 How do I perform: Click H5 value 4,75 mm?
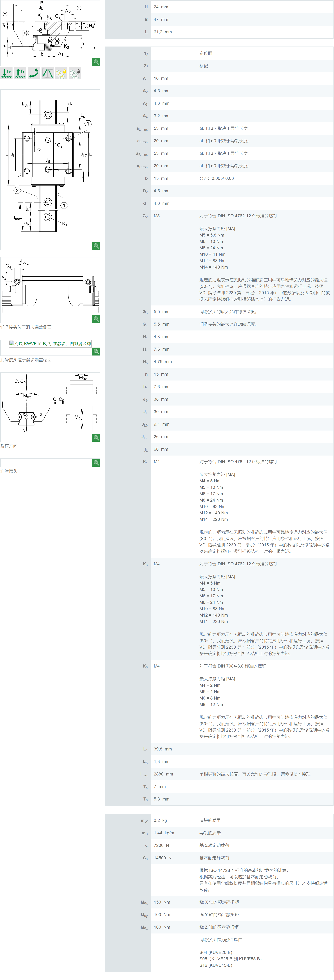(x=163, y=362)
